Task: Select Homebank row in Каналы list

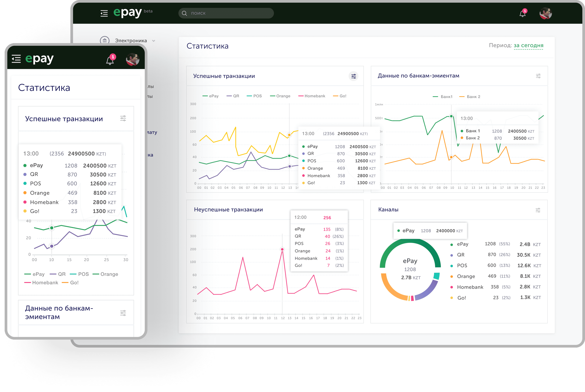Action: pos(496,287)
